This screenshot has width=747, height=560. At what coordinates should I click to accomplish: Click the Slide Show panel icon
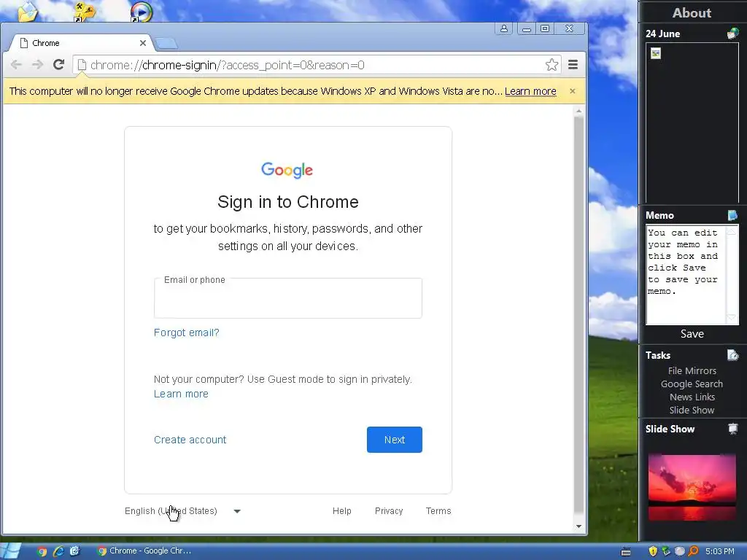point(732,429)
